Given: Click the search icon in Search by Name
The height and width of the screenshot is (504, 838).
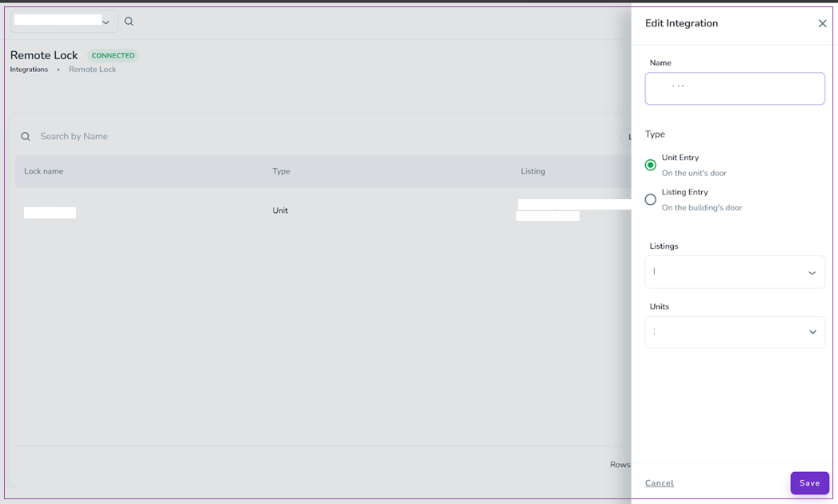Looking at the screenshot, I should (x=25, y=137).
